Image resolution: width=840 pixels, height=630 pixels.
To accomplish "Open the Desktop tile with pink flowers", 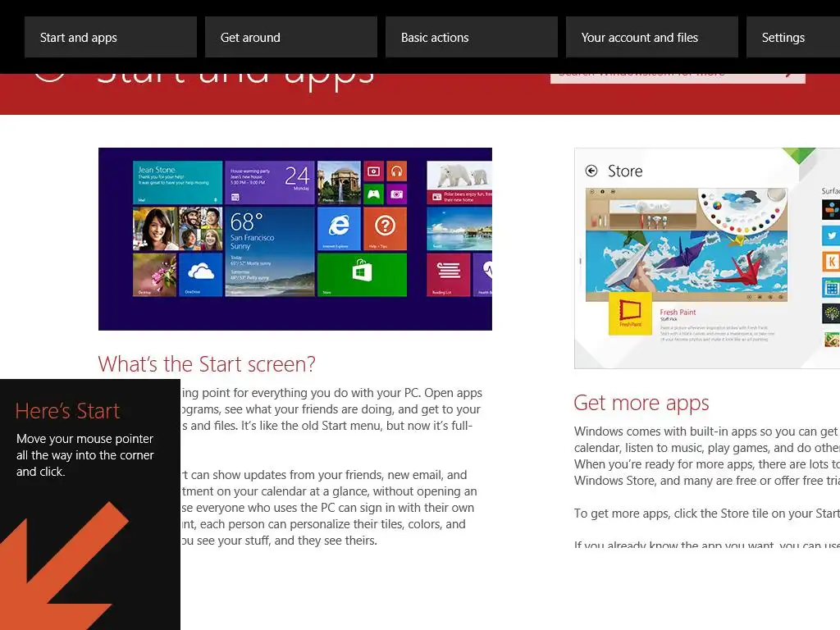I will [x=154, y=275].
